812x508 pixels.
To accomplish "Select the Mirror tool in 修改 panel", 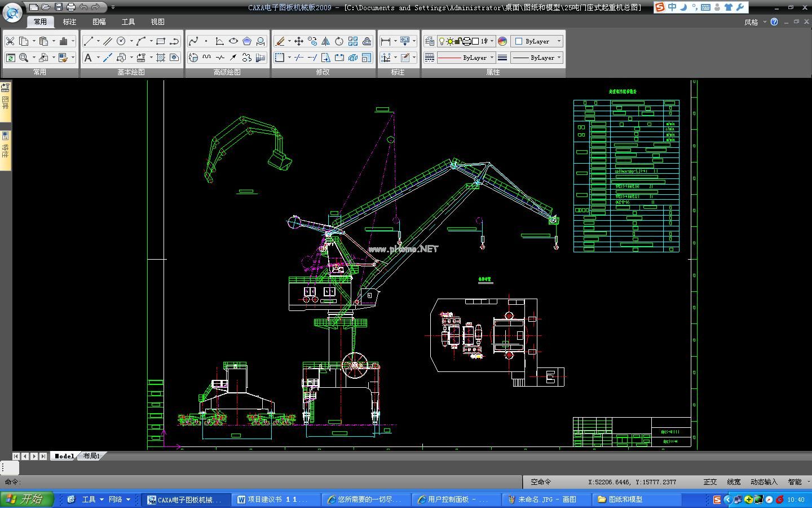I will (325, 41).
